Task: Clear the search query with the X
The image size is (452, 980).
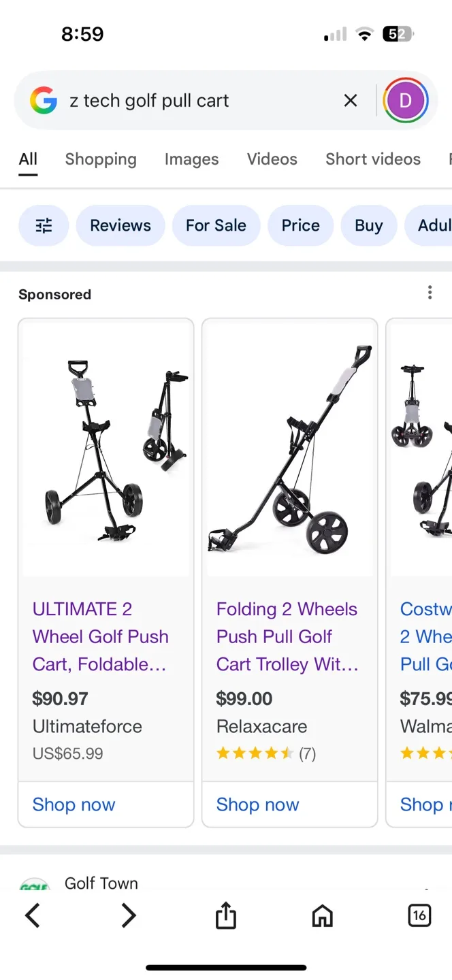Action: click(x=350, y=100)
